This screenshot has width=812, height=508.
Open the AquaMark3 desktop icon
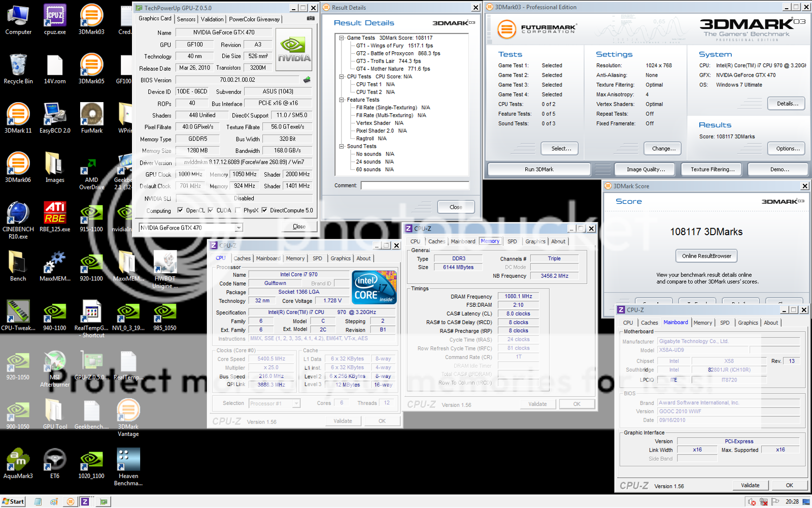pos(18,463)
